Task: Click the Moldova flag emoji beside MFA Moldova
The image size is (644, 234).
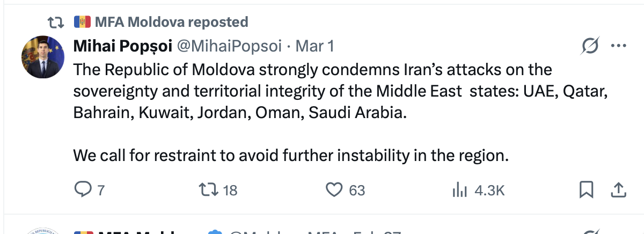Action: tap(82, 22)
